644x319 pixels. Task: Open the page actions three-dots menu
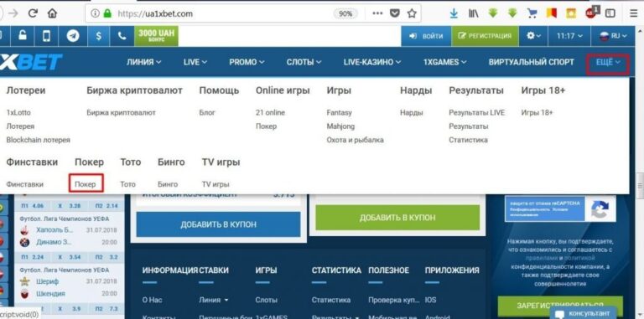(x=377, y=13)
